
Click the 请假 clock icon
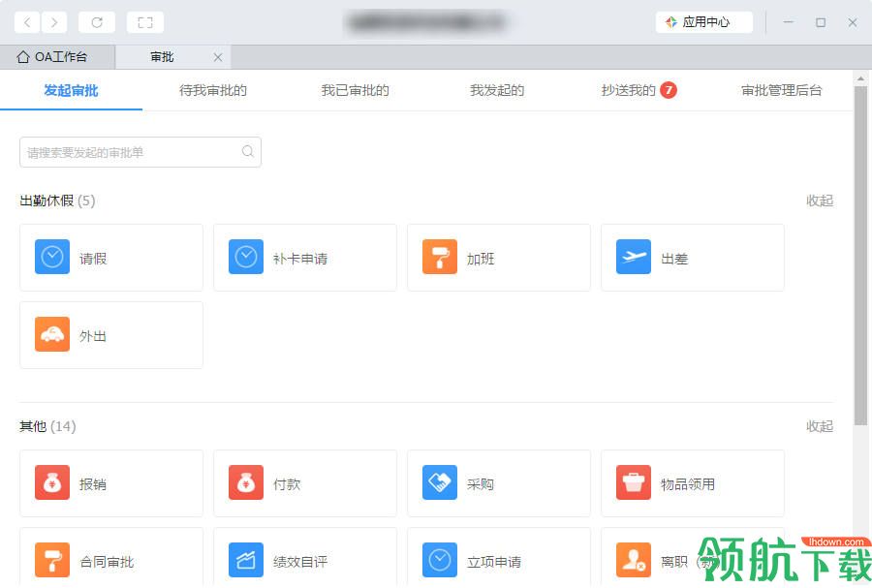pyautogui.click(x=52, y=257)
